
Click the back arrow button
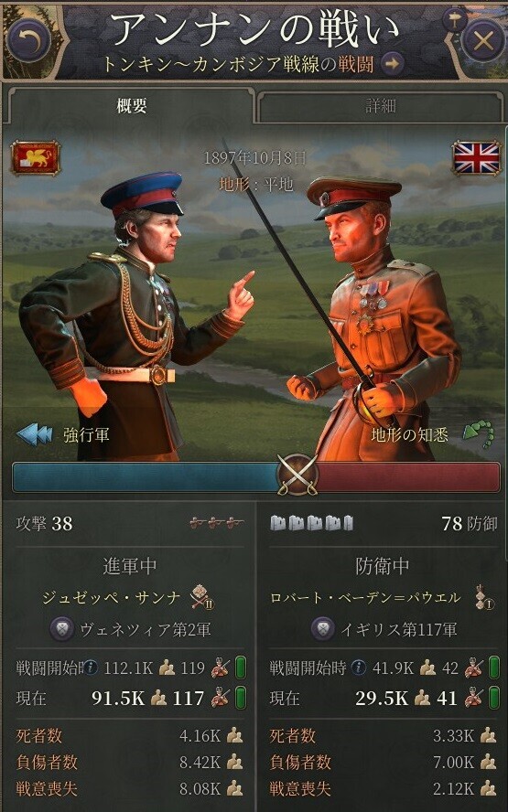tap(28, 40)
